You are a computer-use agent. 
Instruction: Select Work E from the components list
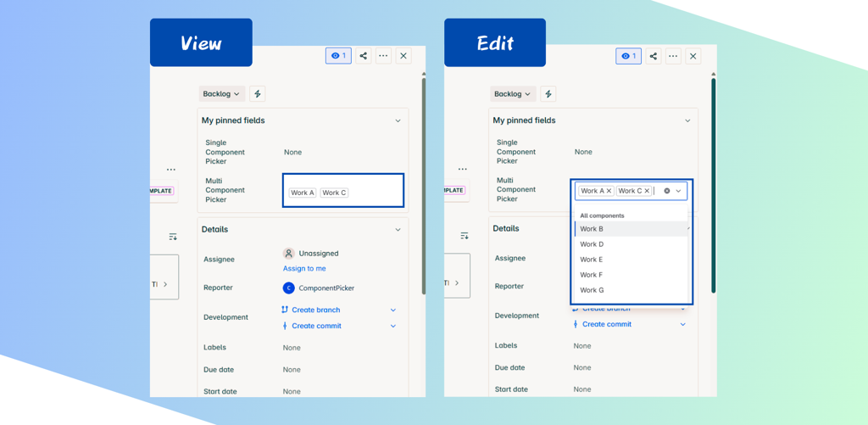(x=631, y=260)
